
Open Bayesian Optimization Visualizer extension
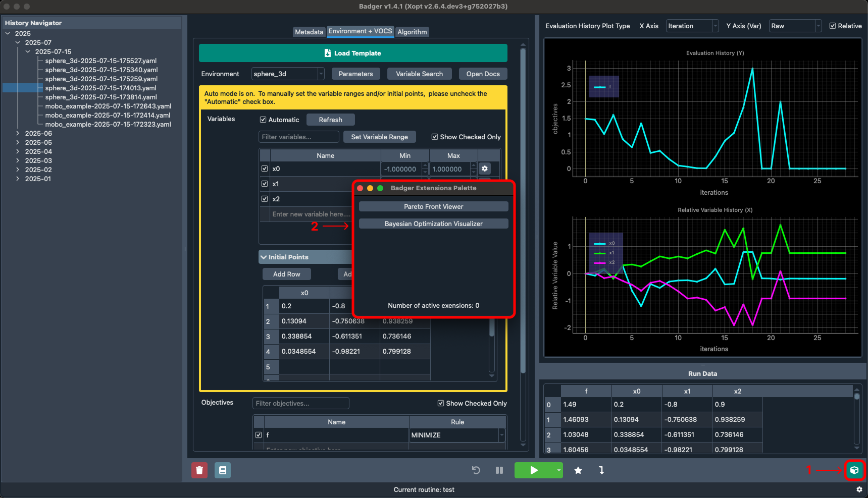433,224
